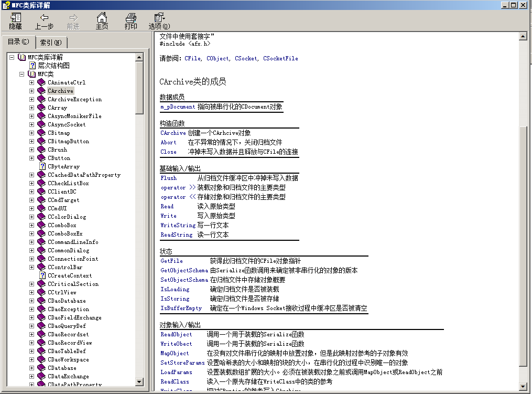Expand the CCmdTarget tree node

coord(31,200)
